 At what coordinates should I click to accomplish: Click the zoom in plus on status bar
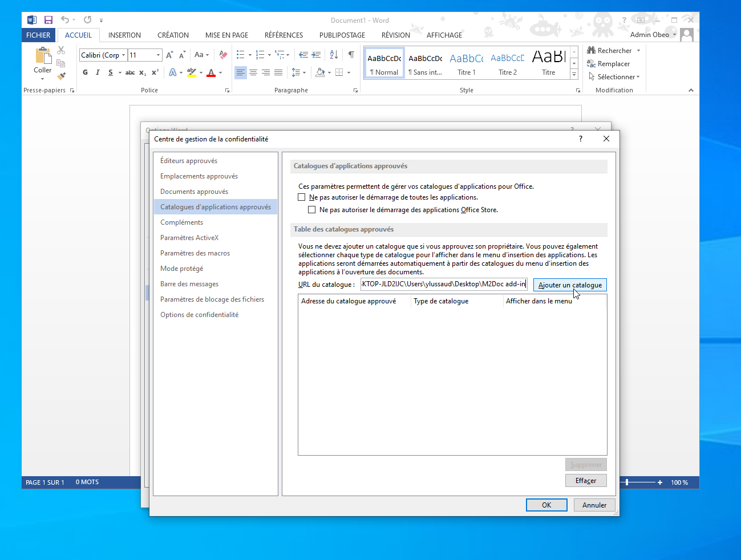660,482
